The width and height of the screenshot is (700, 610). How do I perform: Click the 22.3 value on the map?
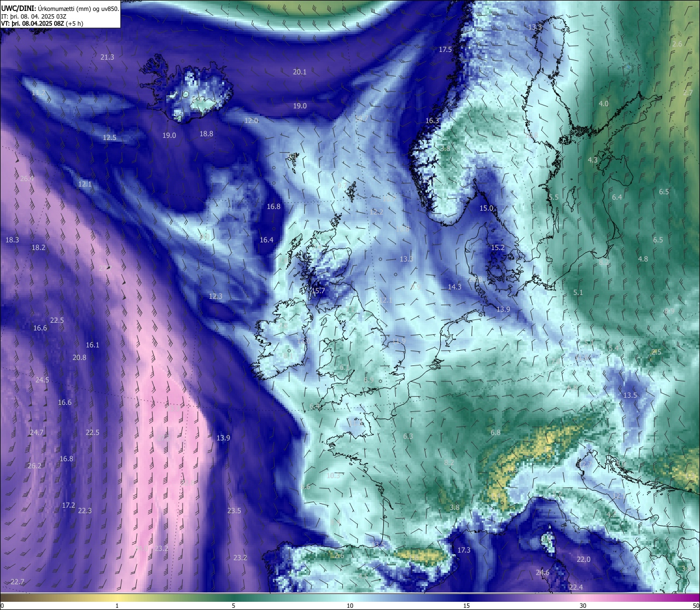[85, 510]
